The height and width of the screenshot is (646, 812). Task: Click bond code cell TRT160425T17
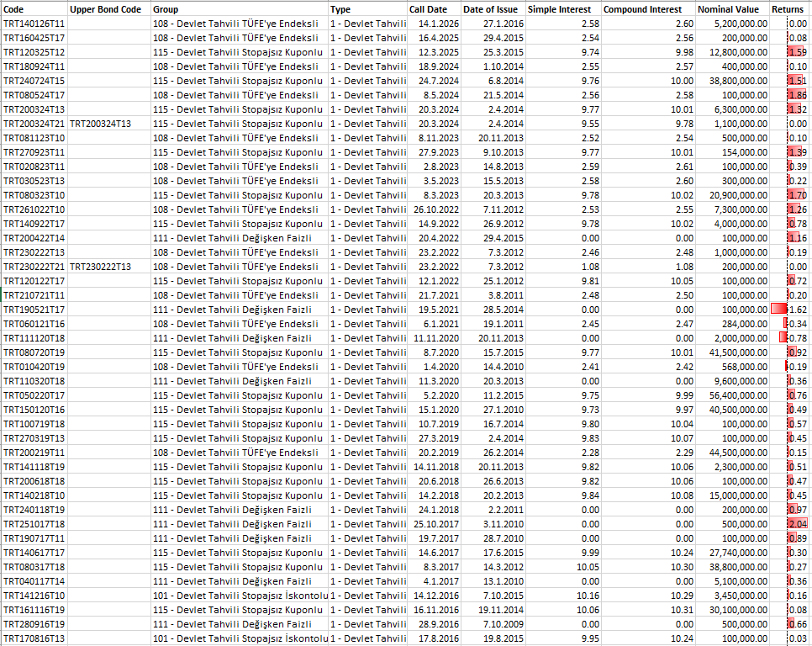click(34, 38)
